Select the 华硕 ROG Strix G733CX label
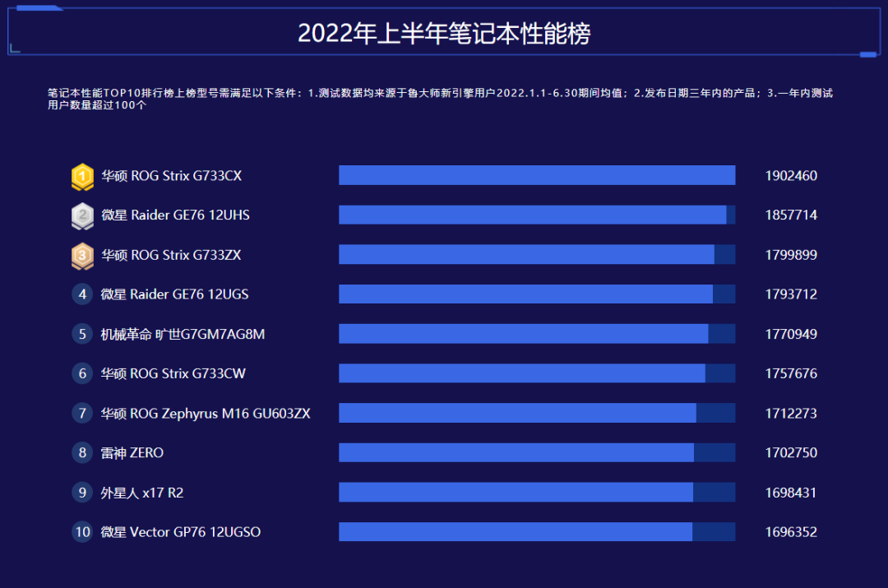This screenshot has height=588, width=888. [172, 176]
